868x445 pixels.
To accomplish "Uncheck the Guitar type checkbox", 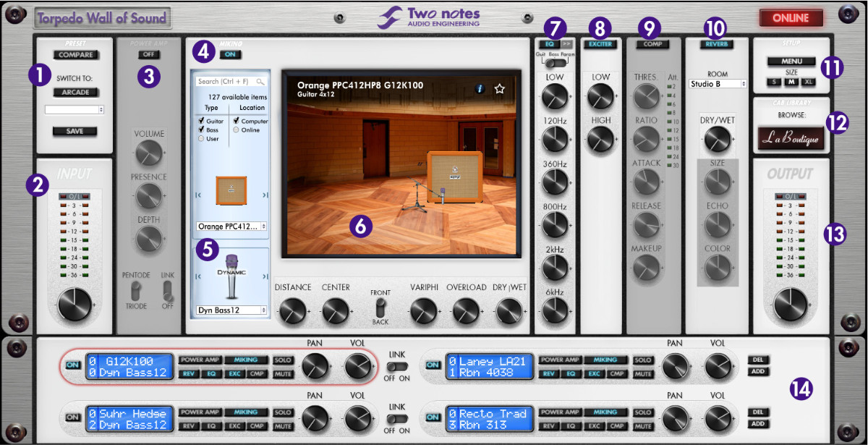I will tap(202, 121).
